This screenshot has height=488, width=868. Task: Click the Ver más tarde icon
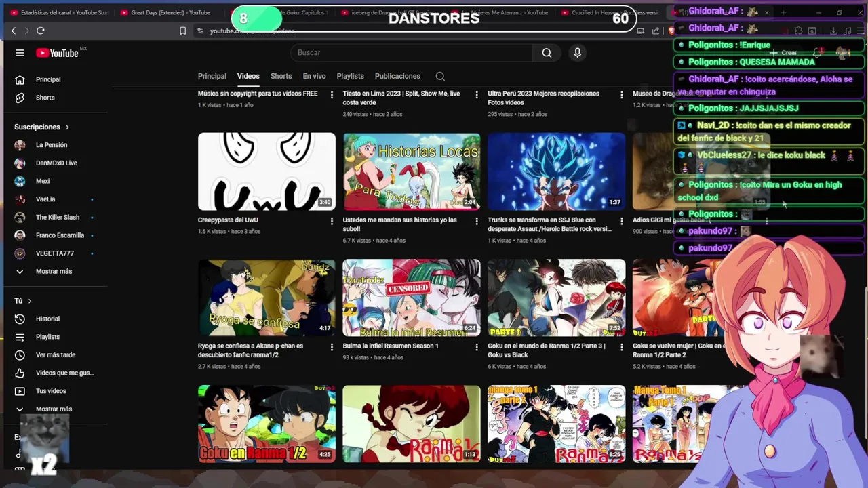click(20, 355)
